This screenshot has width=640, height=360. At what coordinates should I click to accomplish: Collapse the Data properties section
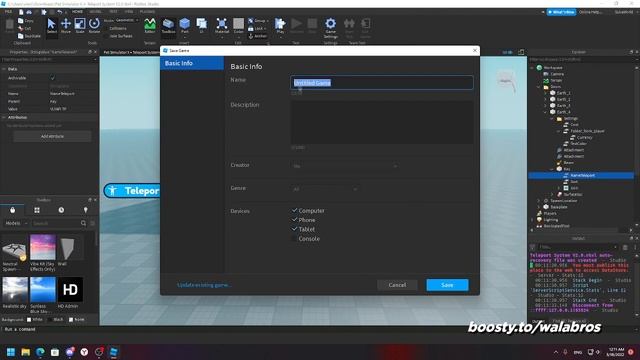(x=4, y=69)
